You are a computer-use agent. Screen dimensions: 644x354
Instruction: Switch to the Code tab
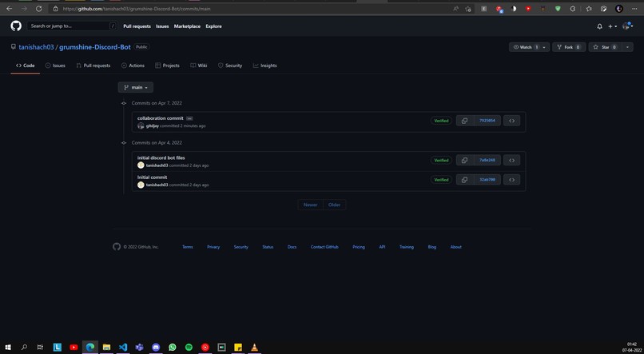(x=25, y=66)
